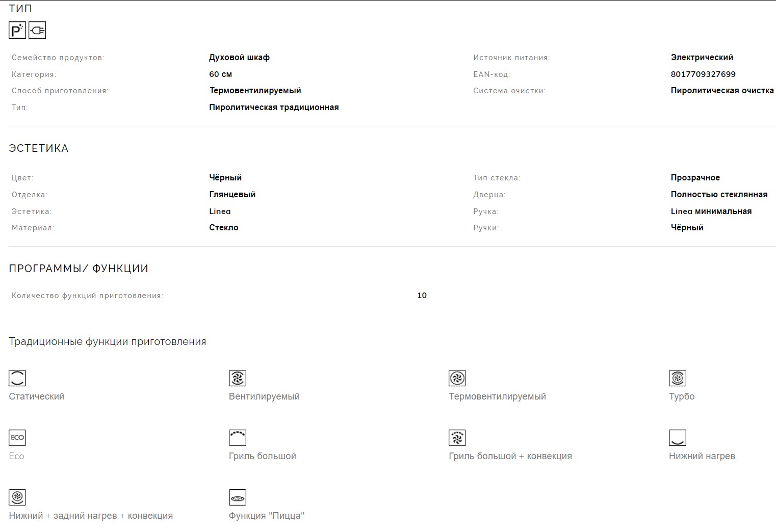Click the Турбо function label

point(682,396)
